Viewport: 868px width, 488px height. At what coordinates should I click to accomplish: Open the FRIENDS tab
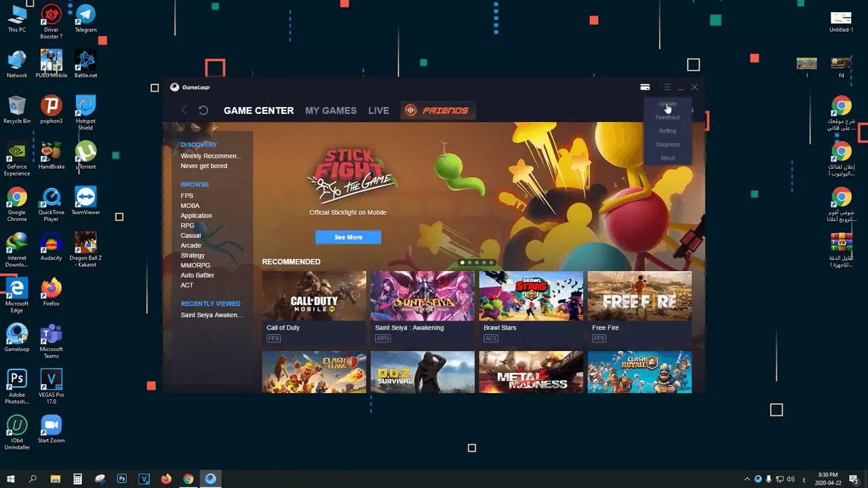438,110
